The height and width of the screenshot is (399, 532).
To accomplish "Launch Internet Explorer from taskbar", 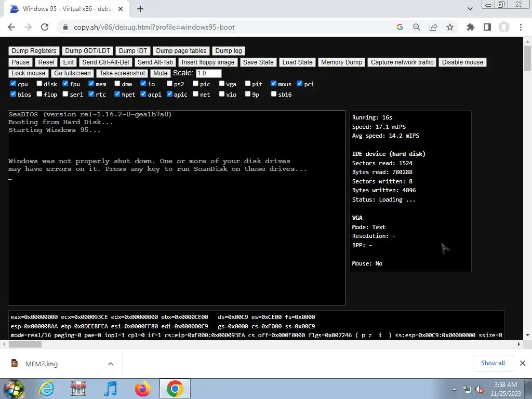I will click(46, 389).
